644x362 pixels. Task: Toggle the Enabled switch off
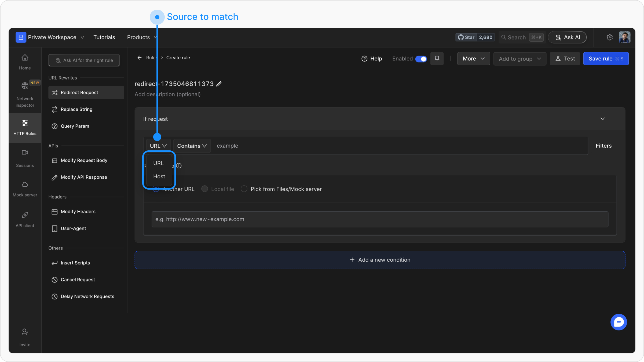click(421, 59)
